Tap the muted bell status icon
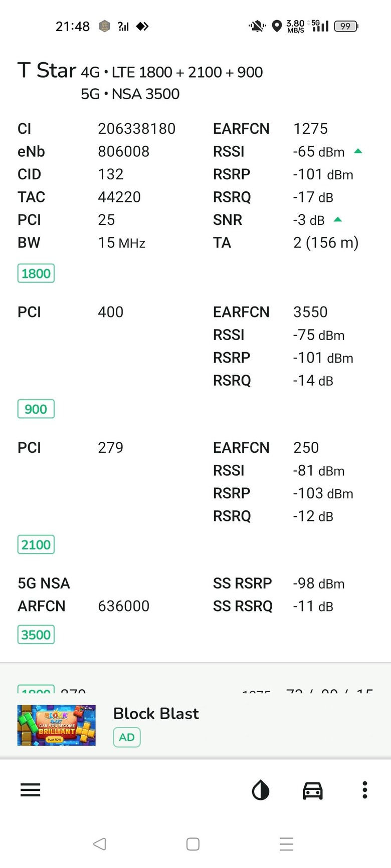391x868 pixels. coord(257,26)
